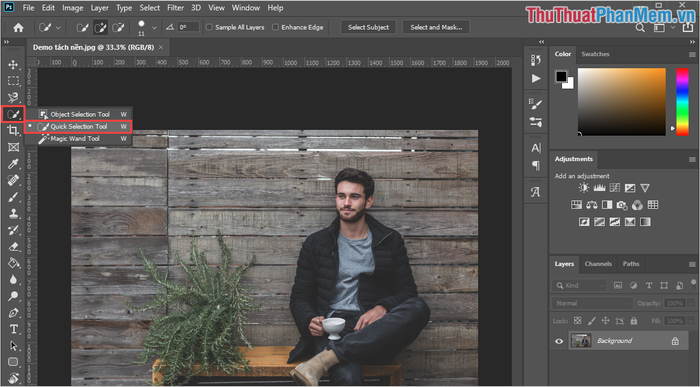This screenshot has width=700, height=387.
Task: Select the Brush tool in left toolbar
Action: pos(13,197)
